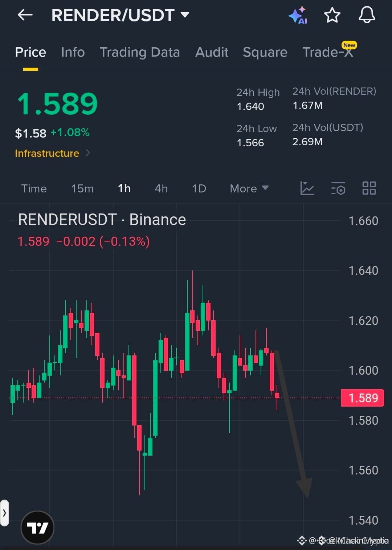
Task: Click the 24h Low value 1.566
Action: 250,143
